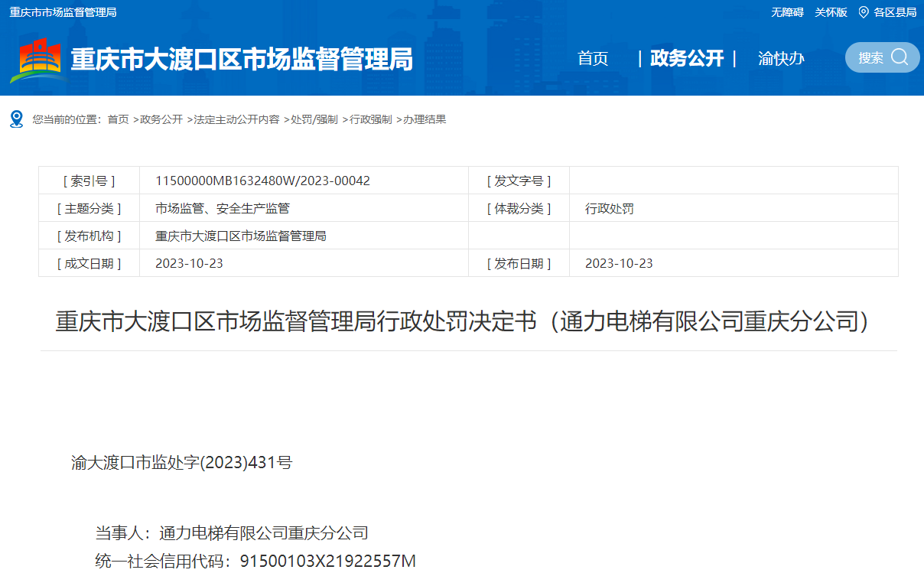Screen dimensions: 924x573
Task: Open 法定主动公开内容 breadcrumb link
Action: [236, 120]
